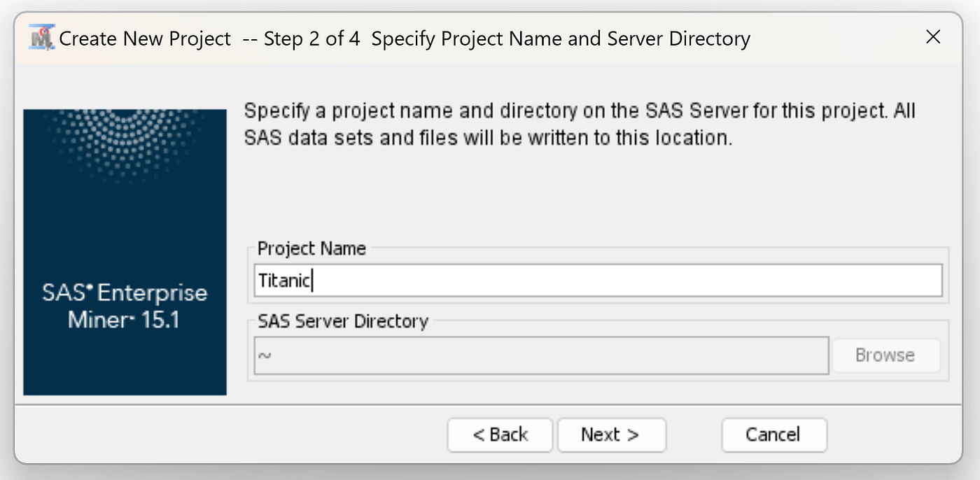980x480 pixels.
Task: Close the Create New Project dialog
Action: pos(933,37)
